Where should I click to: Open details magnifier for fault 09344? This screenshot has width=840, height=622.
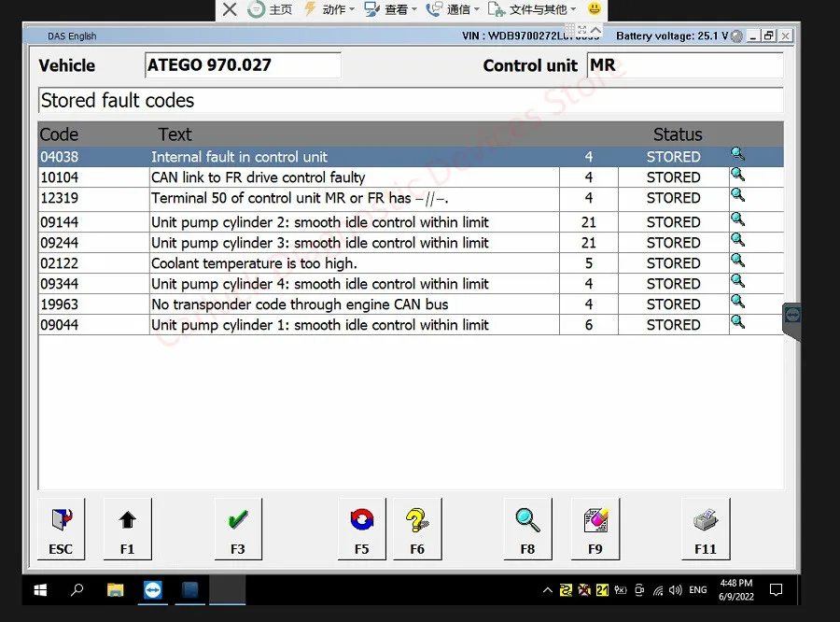(737, 280)
